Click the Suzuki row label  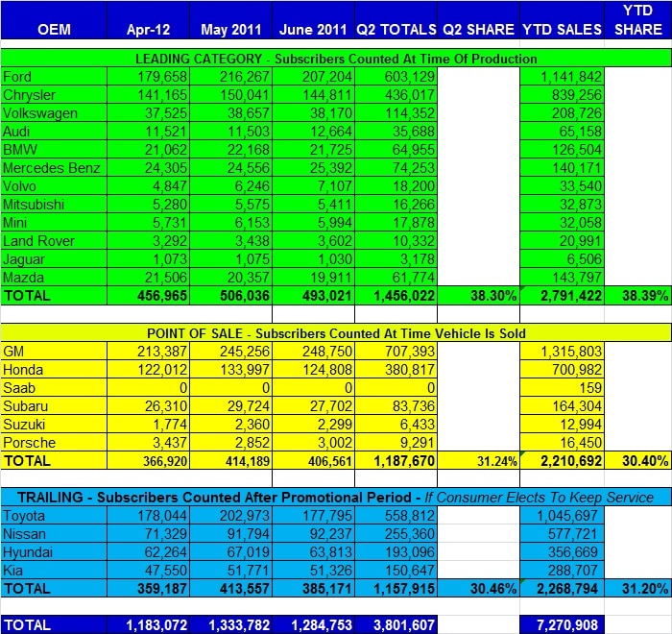[24, 425]
